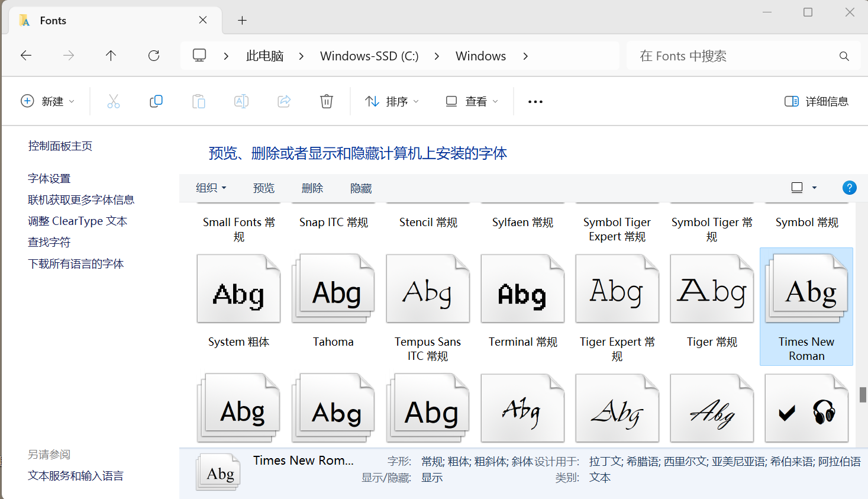Open 字体设置 link
Screen dimensions: 868x499
pos(49,178)
